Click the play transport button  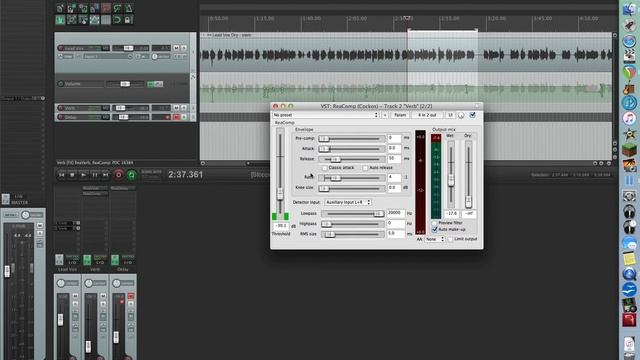coord(84,175)
